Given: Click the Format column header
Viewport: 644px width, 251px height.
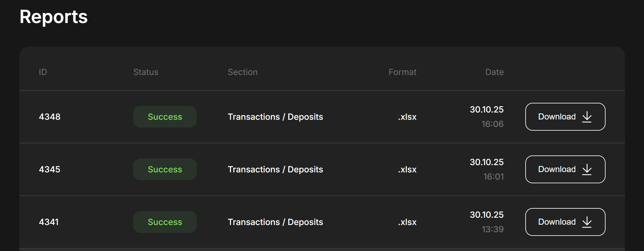Looking at the screenshot, I should [x=402, y=72].
